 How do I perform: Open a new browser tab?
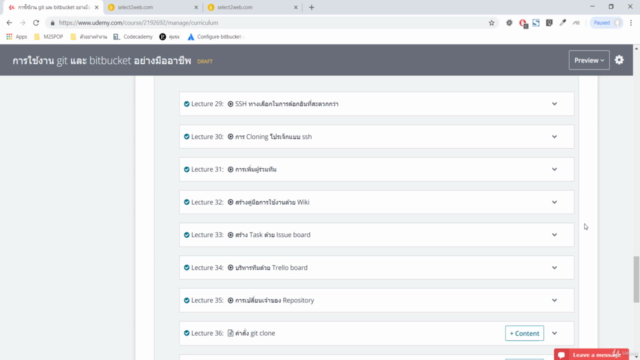[x=311, y=7]
